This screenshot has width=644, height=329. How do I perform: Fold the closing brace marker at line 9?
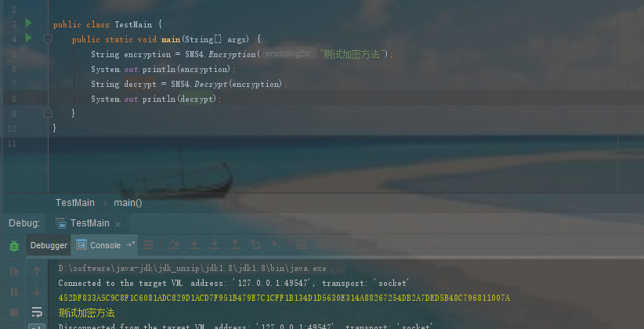pyautogui.click(x=48, y=113)
